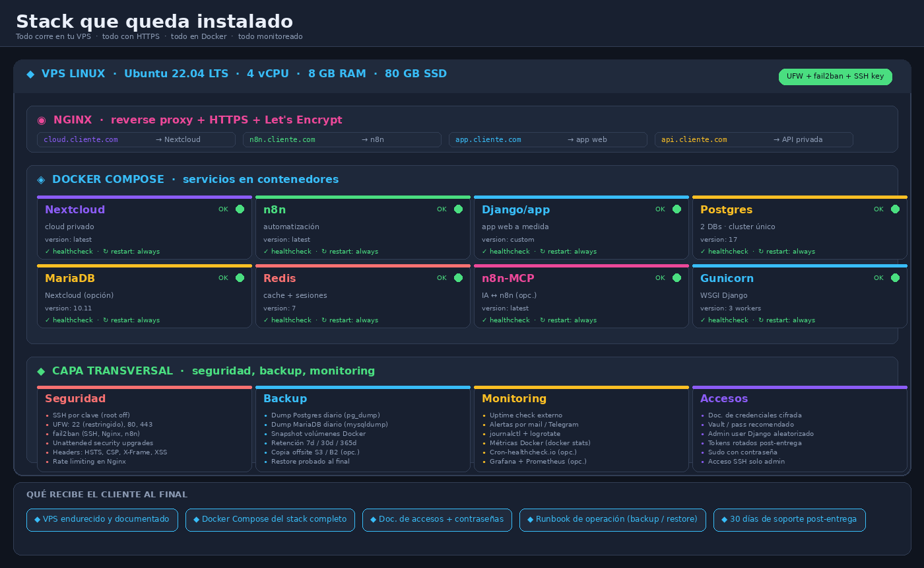Screen dimensions: 924x568
Task: Click the n8n-MCP card title
Action: click(x=508, y=279)
